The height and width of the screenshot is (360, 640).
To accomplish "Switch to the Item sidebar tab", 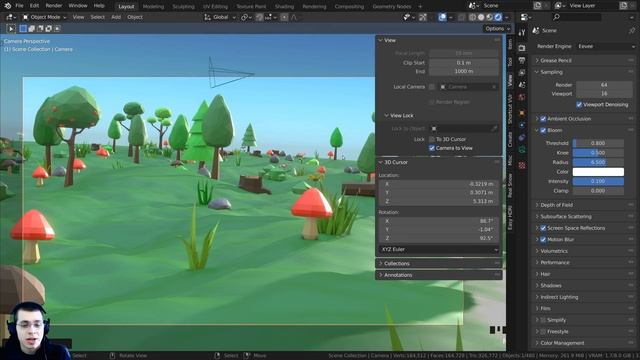I will [509, 44].
